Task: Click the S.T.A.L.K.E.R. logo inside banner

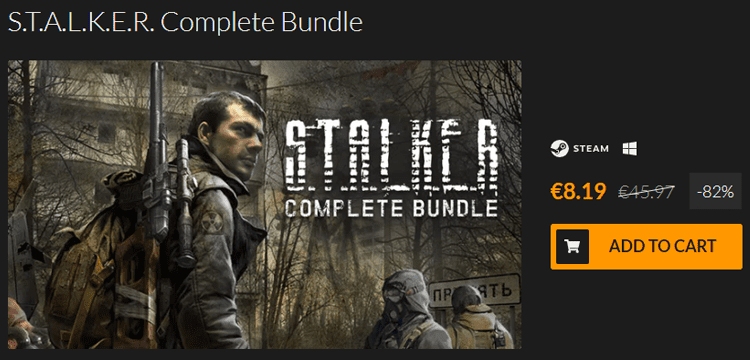Action: pyautogui.click(x=391, y=156)
